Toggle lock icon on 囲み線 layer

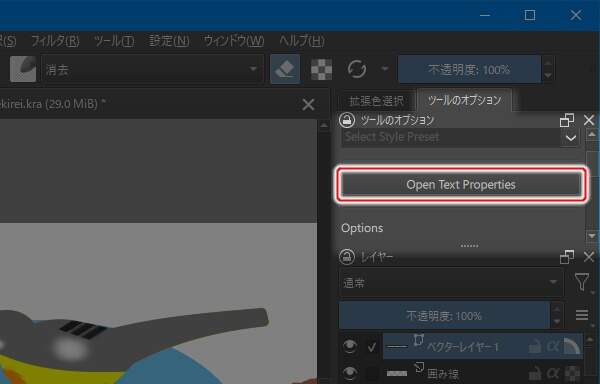tap(535, 373)
